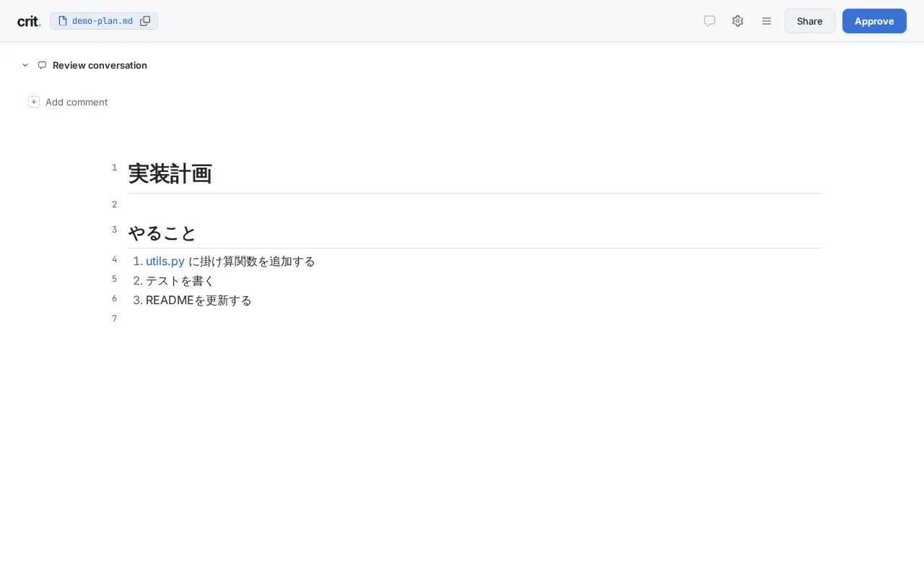Open the hamburger menu
924x578 pixels.
[x=767, y=21]
